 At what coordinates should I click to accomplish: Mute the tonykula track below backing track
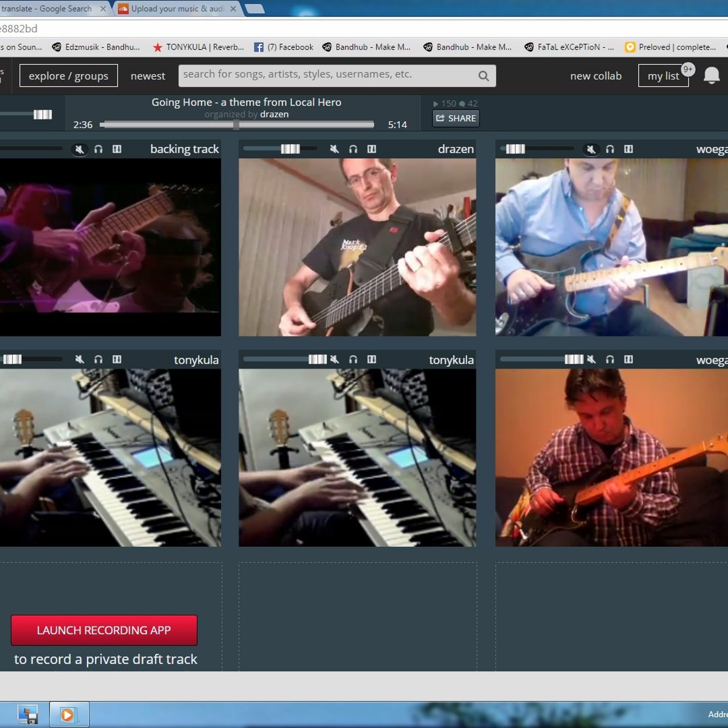(x=80, y=359)
